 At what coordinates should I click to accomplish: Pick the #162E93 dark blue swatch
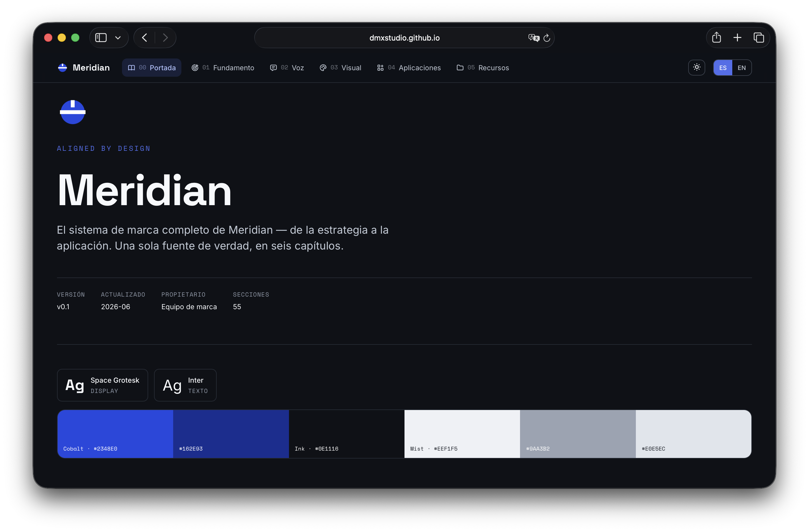point(231,434)
